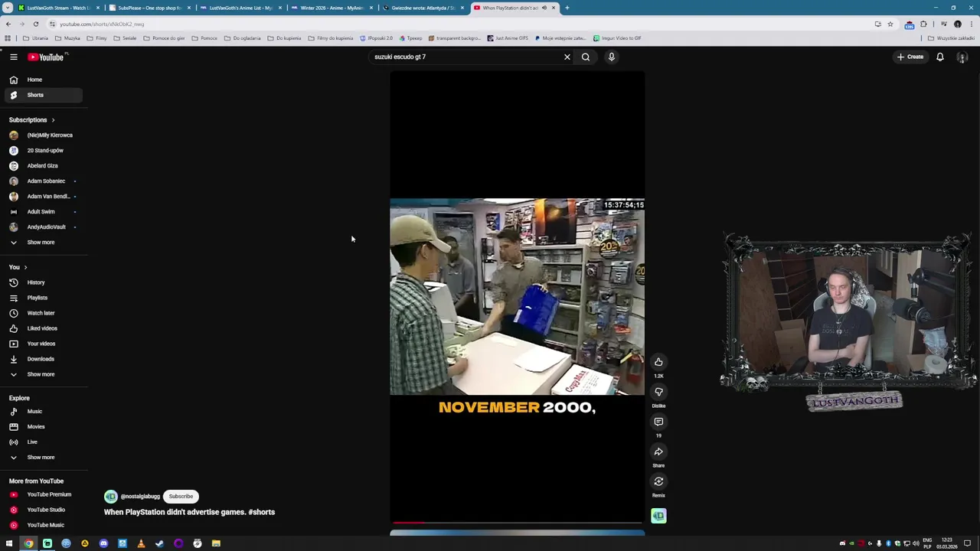Open Chrome extensions puzzle icon
Viewport: 980px width, 551px height.
click(x=923, y=24)
